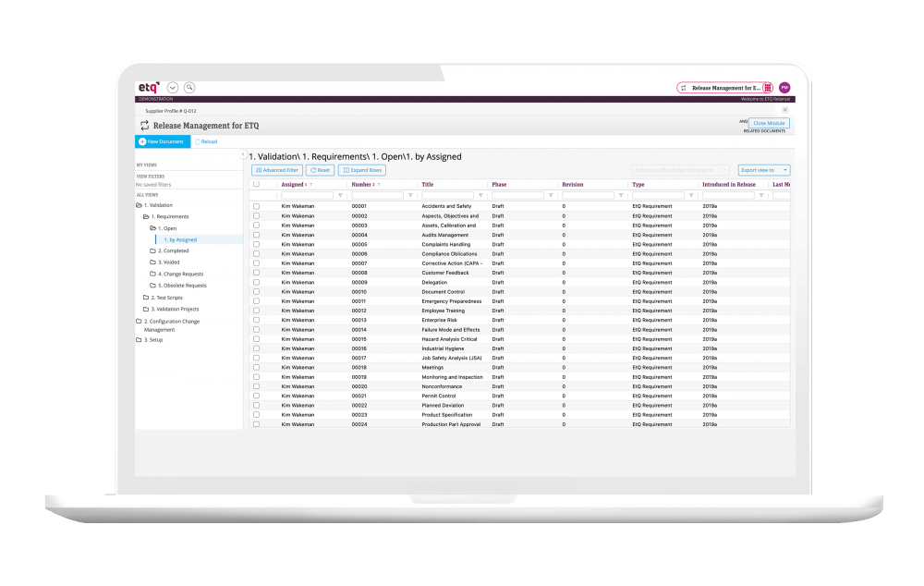Open the filter funnel under the Assigned column
This screenshot has height=586, width=924.
coord(340,195)
